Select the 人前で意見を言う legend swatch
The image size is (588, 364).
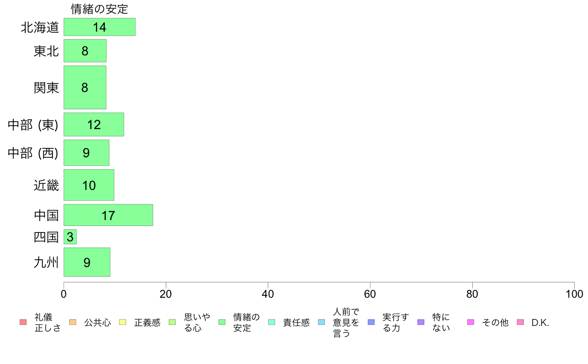coord(321,322)
